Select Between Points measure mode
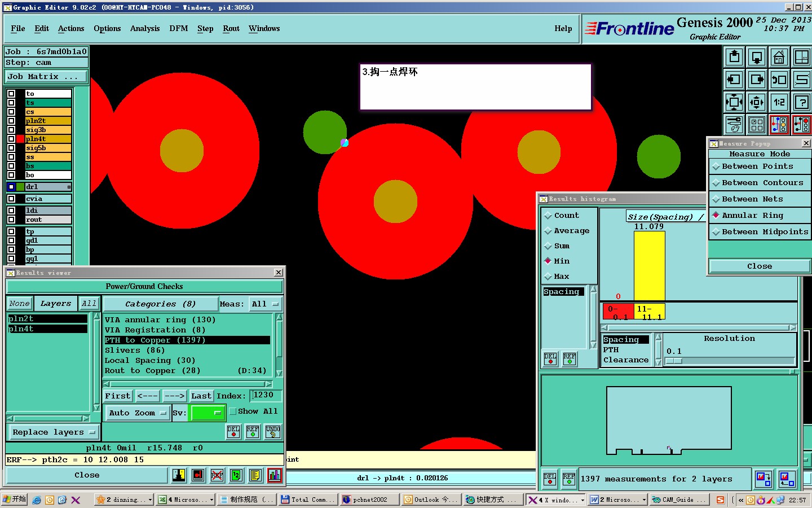Viewport: 812px width, 508px height. [x=760, y=167]
